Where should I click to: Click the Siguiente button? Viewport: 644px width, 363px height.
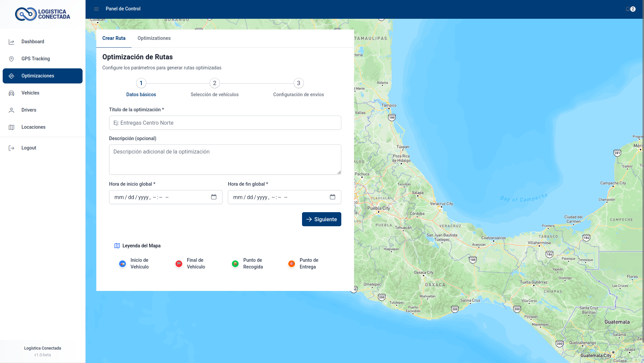pos(321,219)
